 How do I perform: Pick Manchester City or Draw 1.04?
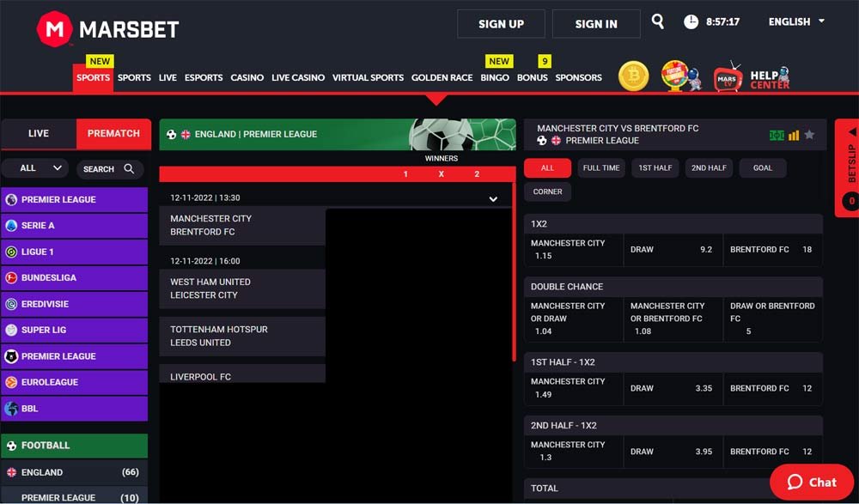[x=574, y=319]
